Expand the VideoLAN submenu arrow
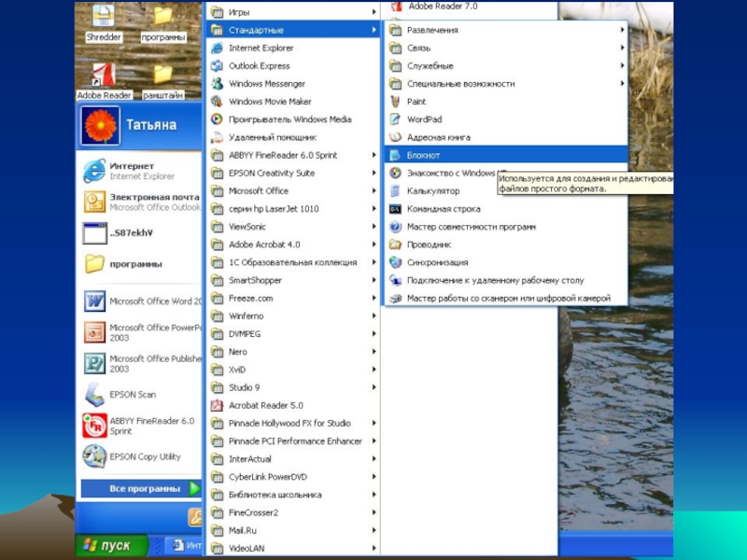 (374, 548)
